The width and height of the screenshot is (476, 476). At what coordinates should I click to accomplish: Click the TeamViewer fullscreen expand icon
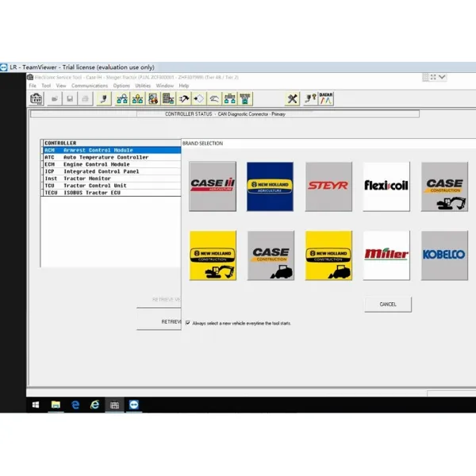tap(433, 77)
